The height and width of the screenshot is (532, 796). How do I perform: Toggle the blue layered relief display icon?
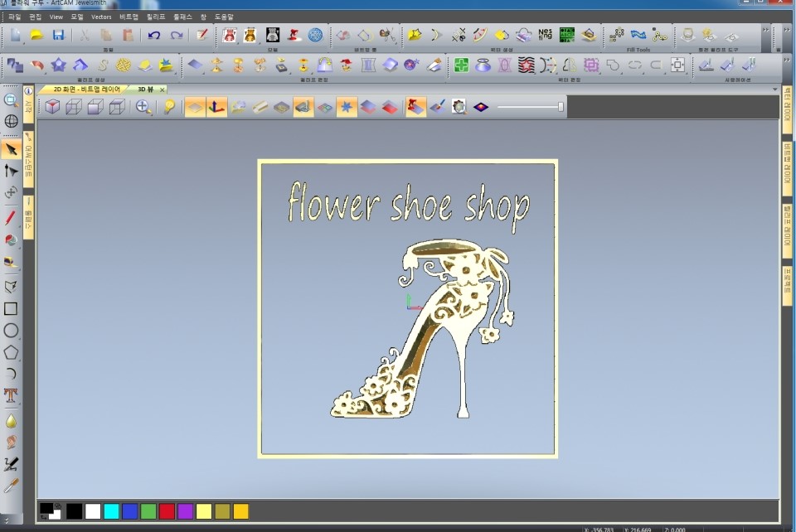coord(368,107)
